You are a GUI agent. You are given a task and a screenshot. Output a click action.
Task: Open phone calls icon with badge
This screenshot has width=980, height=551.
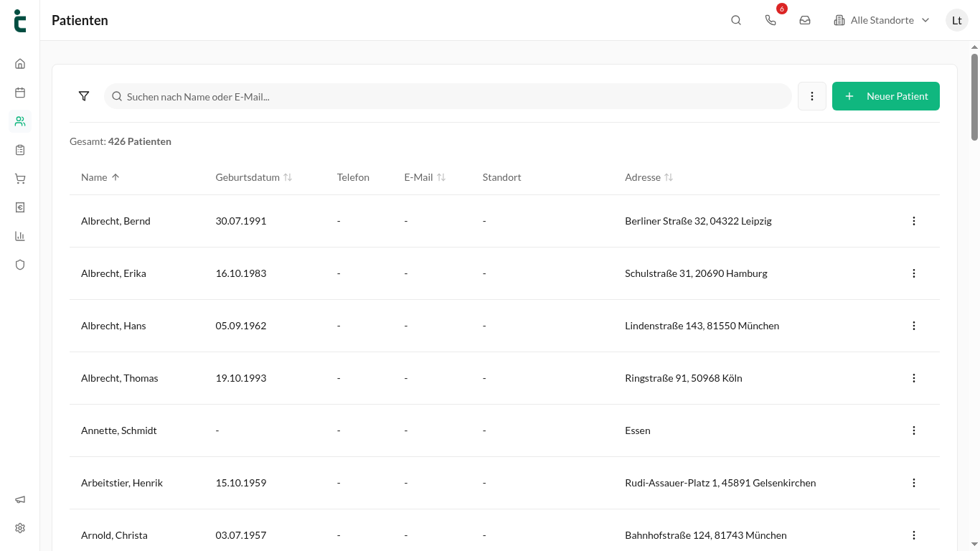[x=771, y=20]
